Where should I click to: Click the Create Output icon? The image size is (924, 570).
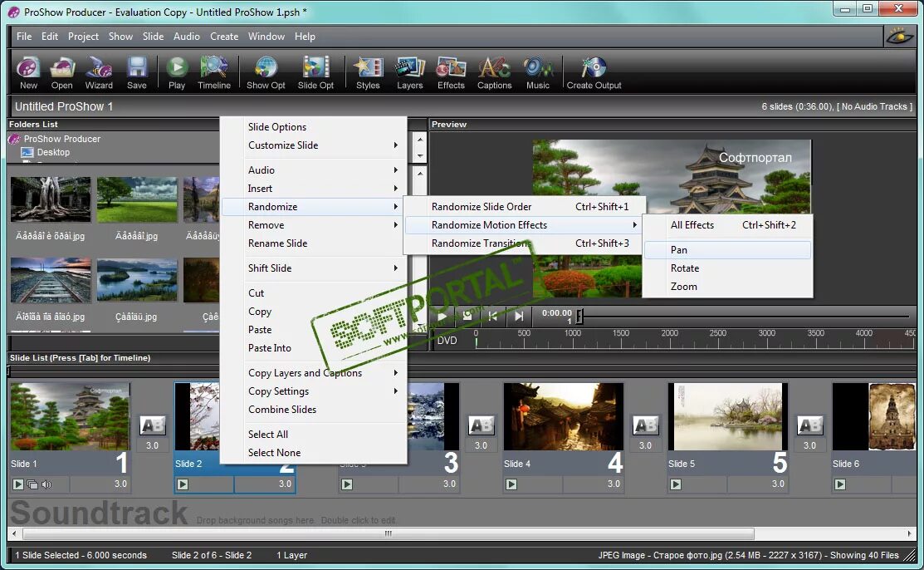point(594,72)
